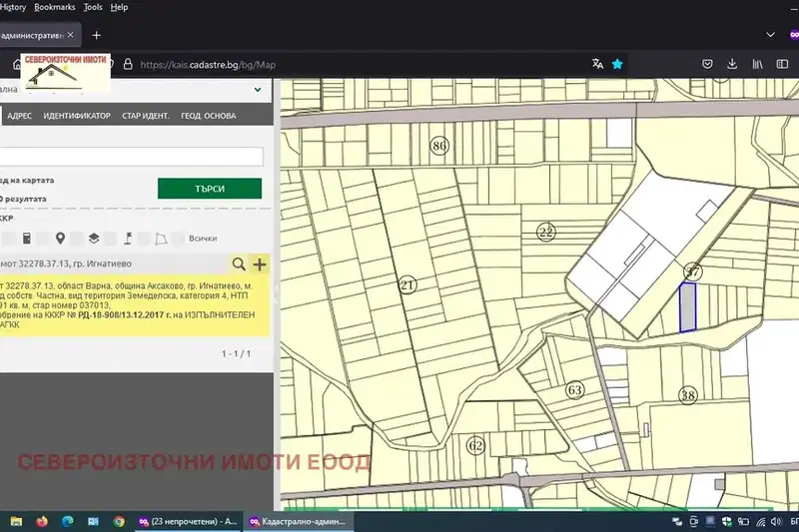This screenshot has width=799, height=532.
Task: Click cadastral block label 38 on map
Action: (x=688, y=395)
